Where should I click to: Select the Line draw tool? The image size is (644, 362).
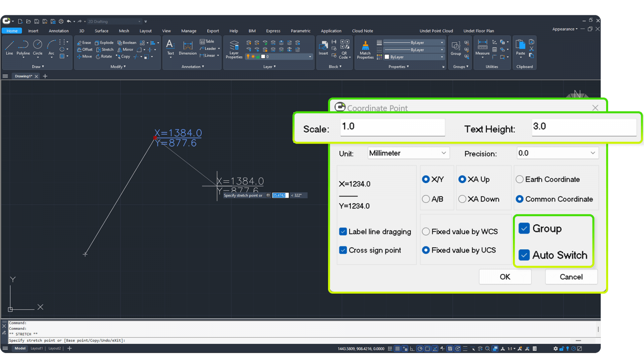tap(9, 45)
